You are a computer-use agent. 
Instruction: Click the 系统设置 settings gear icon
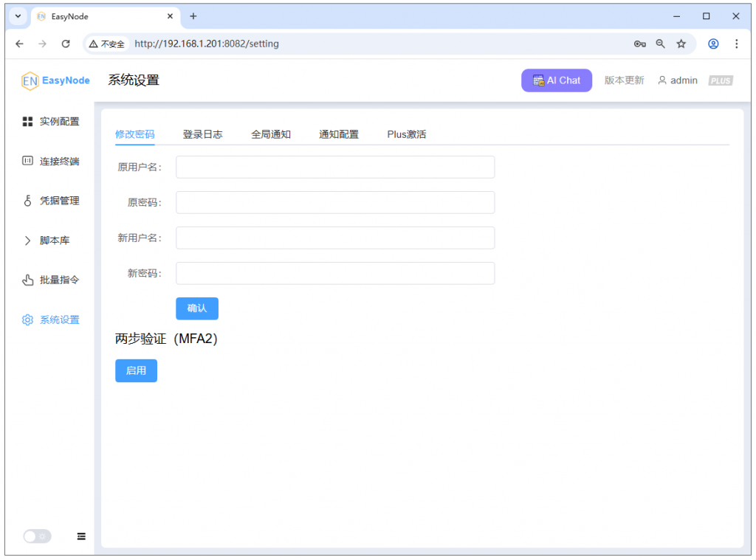(27, 319)
